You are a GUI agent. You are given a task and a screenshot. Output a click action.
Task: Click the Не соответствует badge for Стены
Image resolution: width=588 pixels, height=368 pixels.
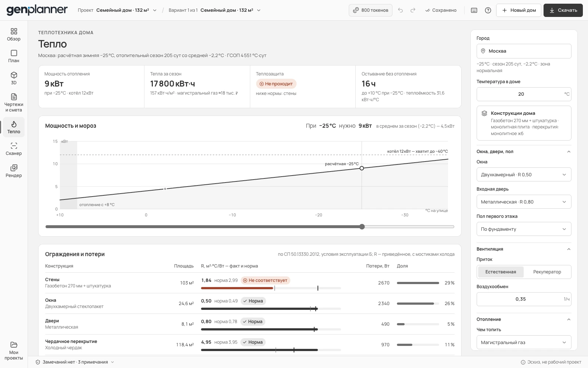coord(265,280)
